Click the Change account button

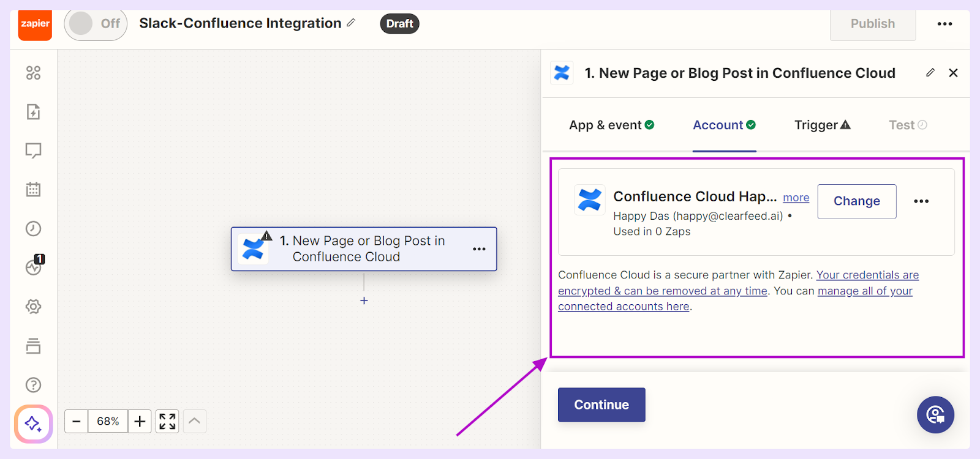click(x=857, y=201)
